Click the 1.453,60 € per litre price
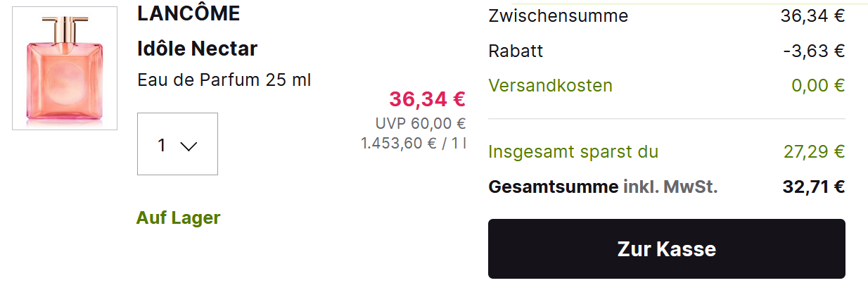868x290 pixels. [x=413, y=144]
